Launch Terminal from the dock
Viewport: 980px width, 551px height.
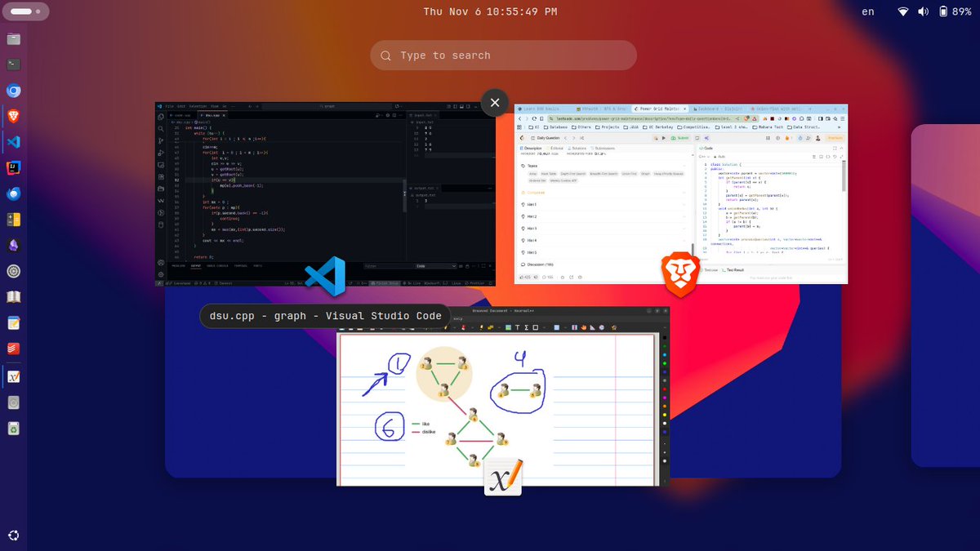[x=14, y=64]
